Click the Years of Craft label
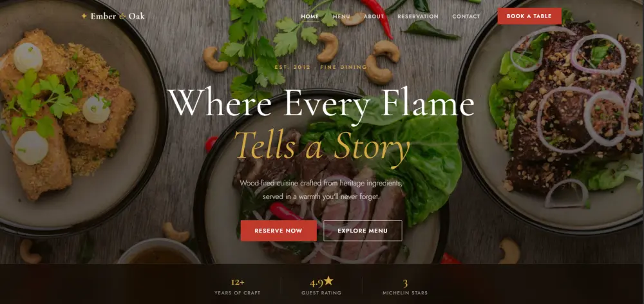Screen dimensions: 644x304 238,293
